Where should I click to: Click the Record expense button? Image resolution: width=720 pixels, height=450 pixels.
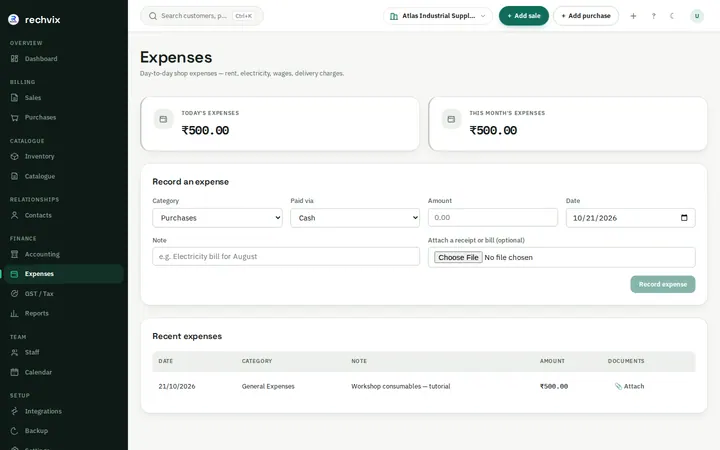tap(663, 285)
